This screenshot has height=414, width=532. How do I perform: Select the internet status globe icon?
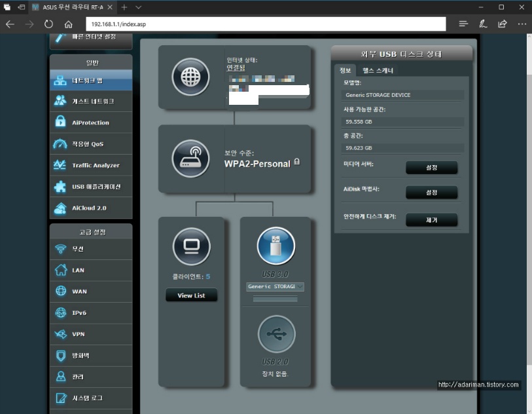pos(190,77)
